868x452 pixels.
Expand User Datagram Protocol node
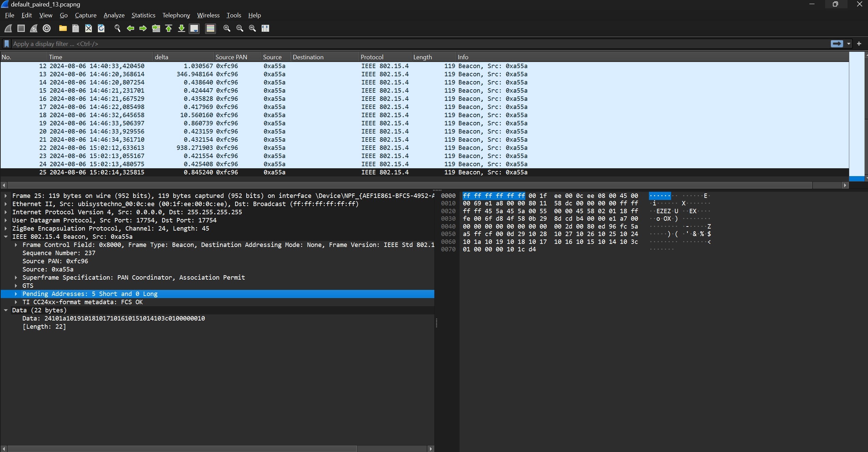click(x=6, y=220)
